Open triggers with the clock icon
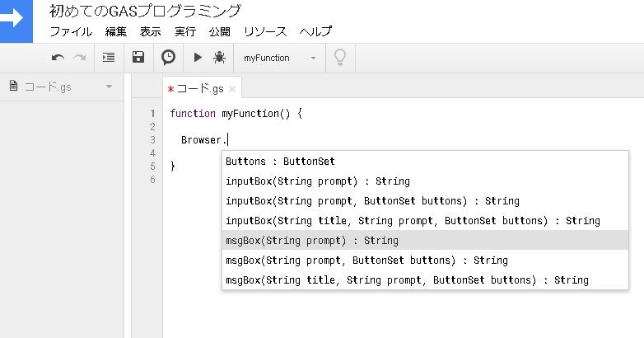This screenshot has width=644, height=338. pyautogui.click(x=168, y=58)
